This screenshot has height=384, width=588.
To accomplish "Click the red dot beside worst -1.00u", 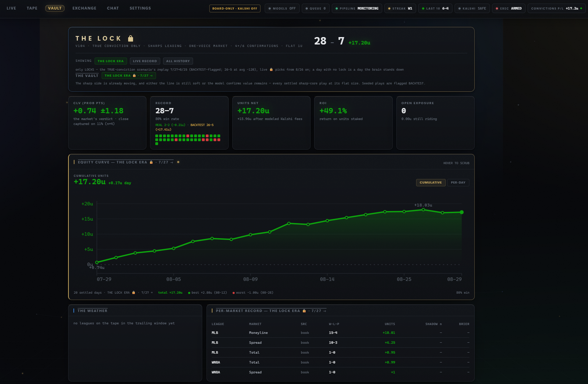I will (x=233, y=293).
